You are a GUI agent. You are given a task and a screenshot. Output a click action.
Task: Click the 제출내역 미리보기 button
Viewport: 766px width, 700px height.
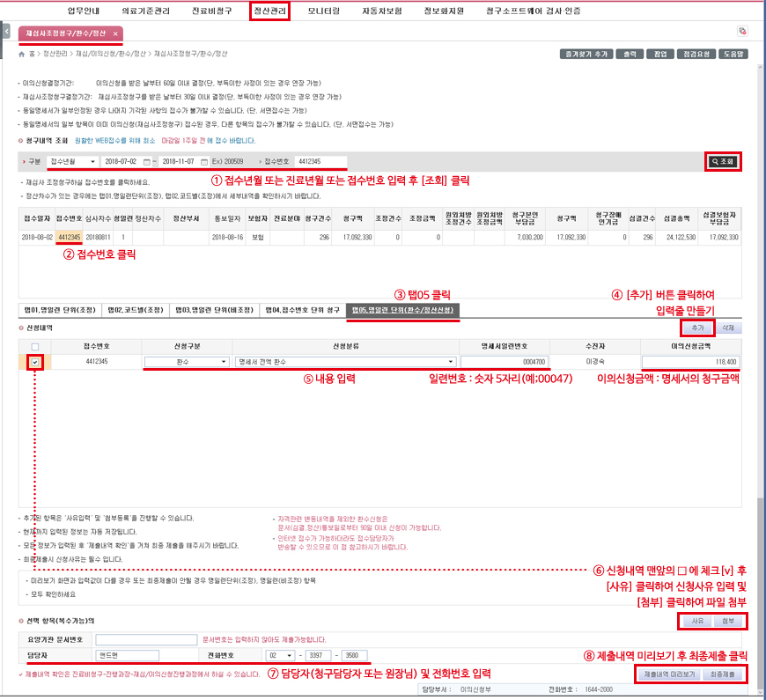(x=667, y=674)
